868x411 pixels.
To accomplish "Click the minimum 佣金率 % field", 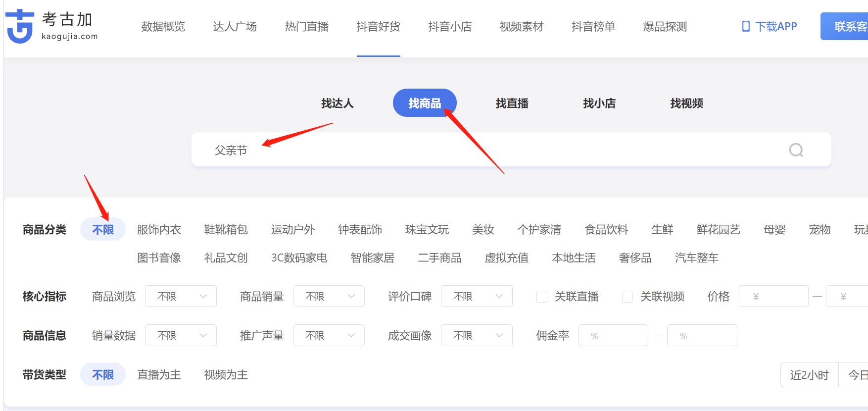I will (613, 335).
